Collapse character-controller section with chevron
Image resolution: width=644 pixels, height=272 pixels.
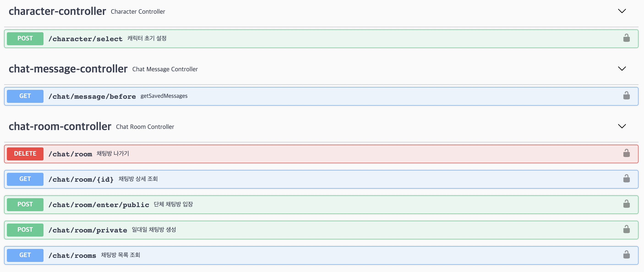point(622,11)
